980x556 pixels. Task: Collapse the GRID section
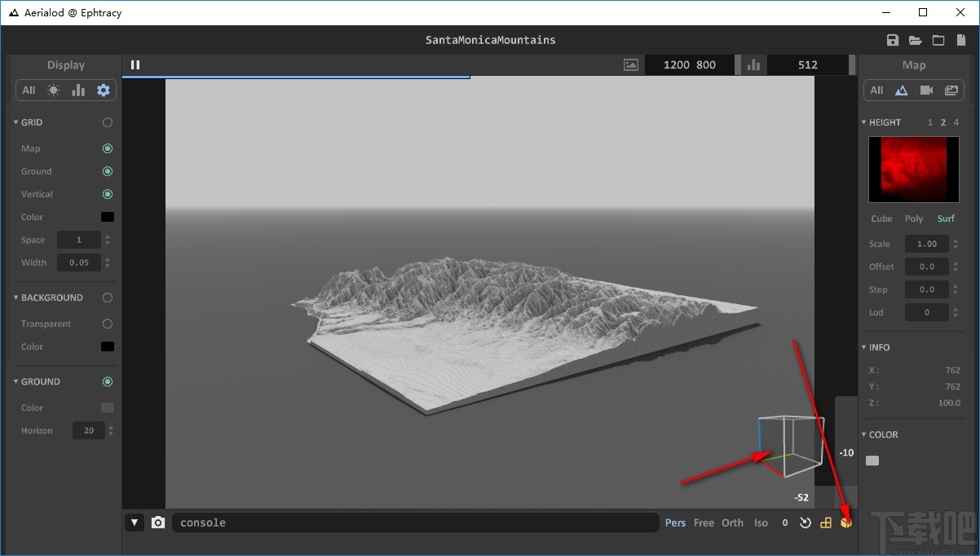(15, 122)
